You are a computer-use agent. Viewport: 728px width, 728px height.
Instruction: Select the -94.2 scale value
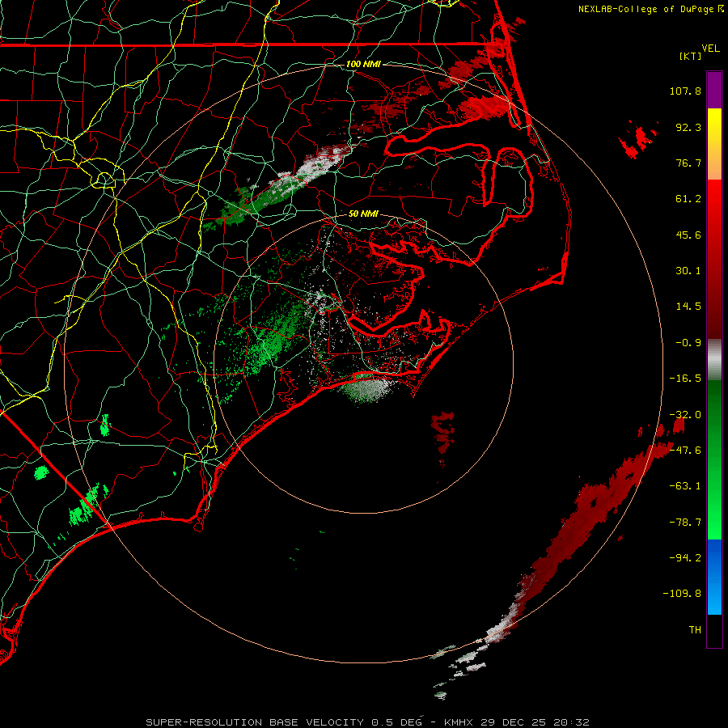coord(685,557)
